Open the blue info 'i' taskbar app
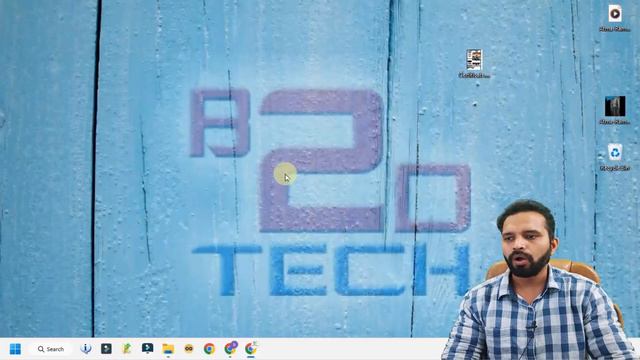640x360 pixels. (x=86, y=349)
